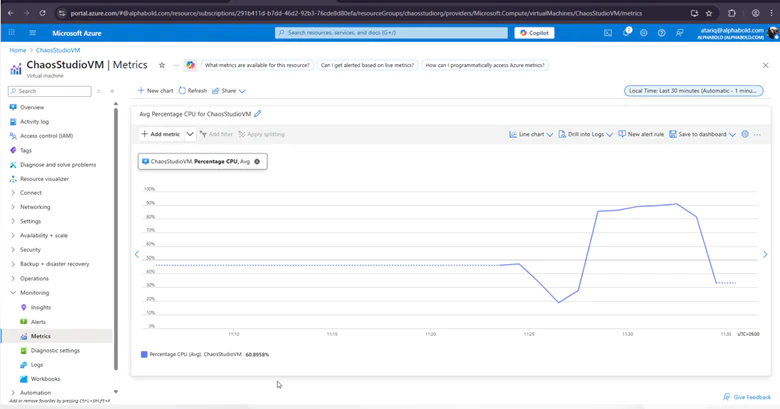Close the Metrics blade
This screenshot has width=780, height=409.
coord(766,65)
